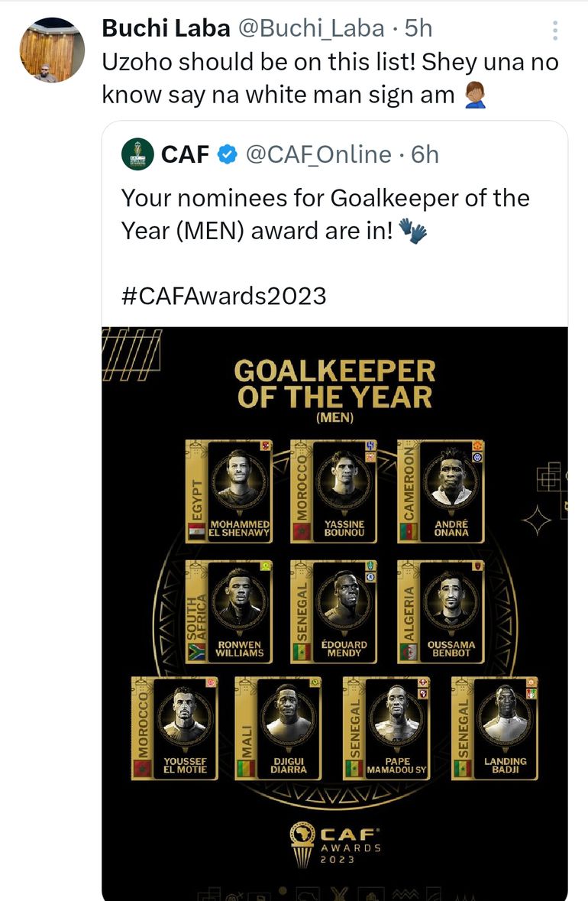Select the Yassine Bounou nominee card
This screenshot has width=588, height=901.
(334, 491)
